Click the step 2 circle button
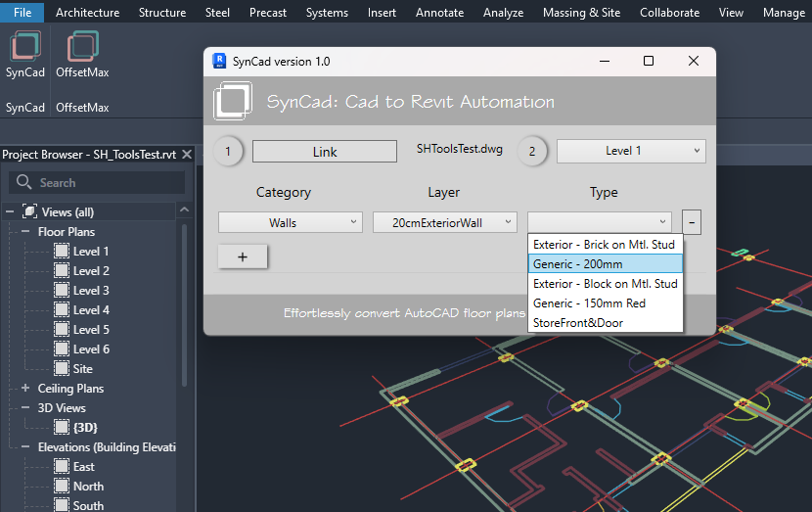Viewport: 812px width, 512px height. pyautogui.click(x=532, y=152)
